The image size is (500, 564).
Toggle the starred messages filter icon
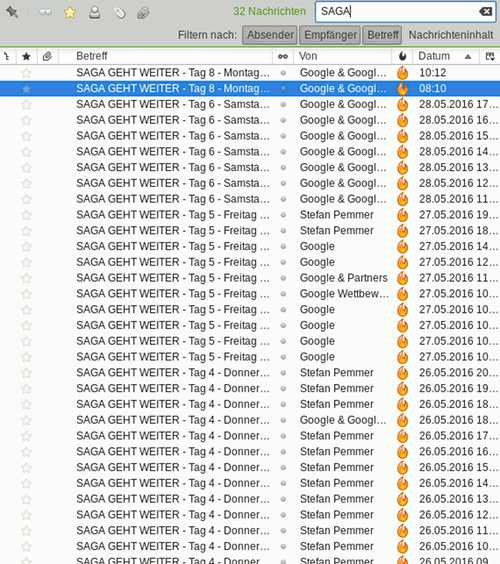click(70, 13)
